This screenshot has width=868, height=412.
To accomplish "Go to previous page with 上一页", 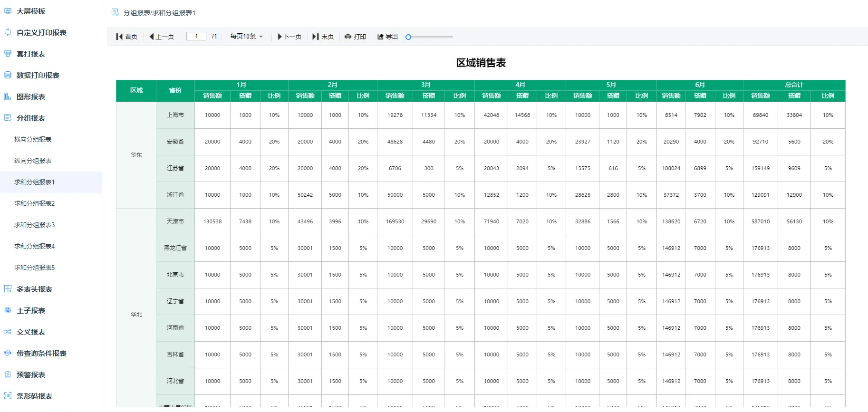I will click(x=162, y=37).
